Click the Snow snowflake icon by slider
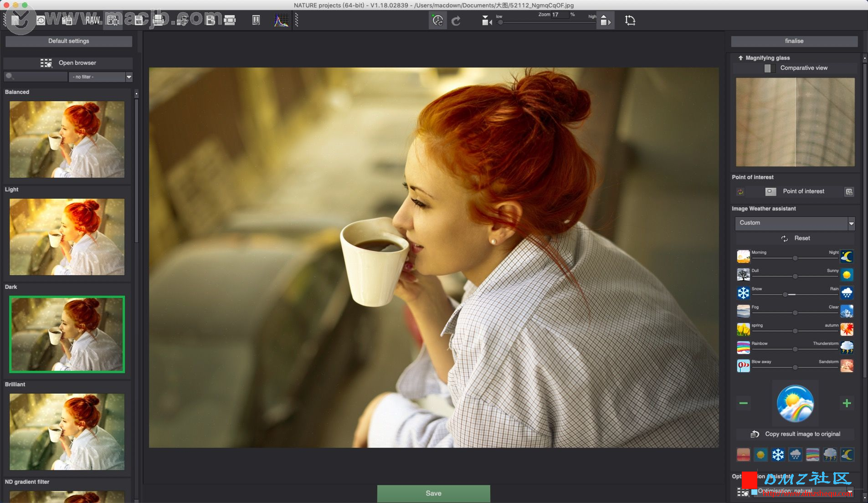This screenshot has width=868, height=503. click(743, 293)
